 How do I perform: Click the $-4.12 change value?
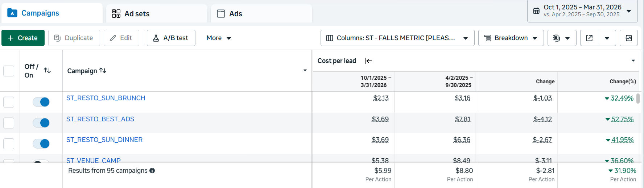(x=542, y=119)
